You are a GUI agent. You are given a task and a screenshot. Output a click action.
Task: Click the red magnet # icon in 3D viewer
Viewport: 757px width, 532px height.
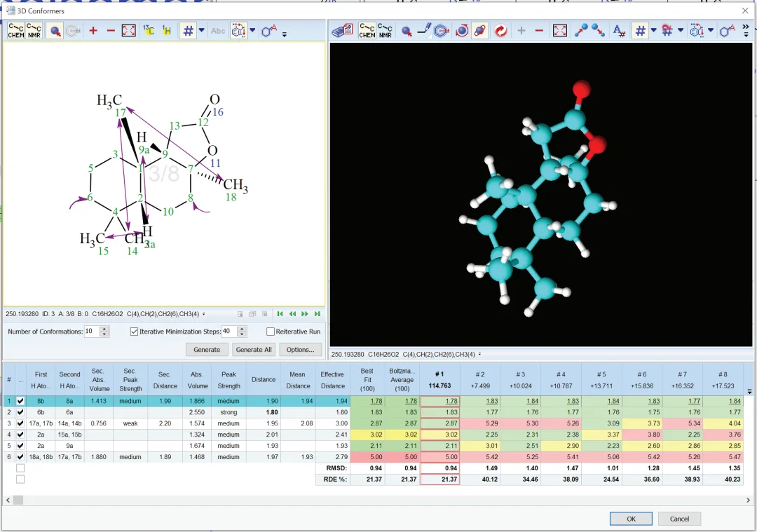[667, 31]
